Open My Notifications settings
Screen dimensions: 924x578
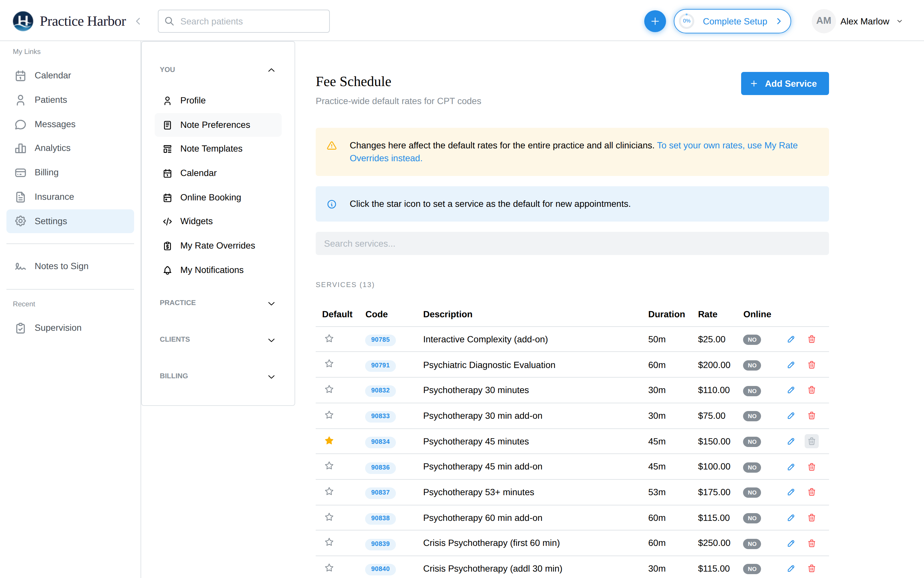[218, 270]
